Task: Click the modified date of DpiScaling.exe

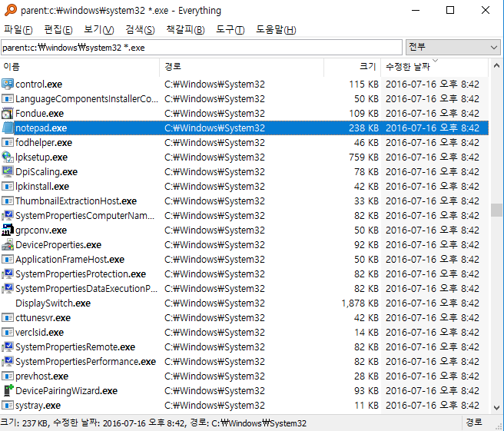Action: point(433,171)
